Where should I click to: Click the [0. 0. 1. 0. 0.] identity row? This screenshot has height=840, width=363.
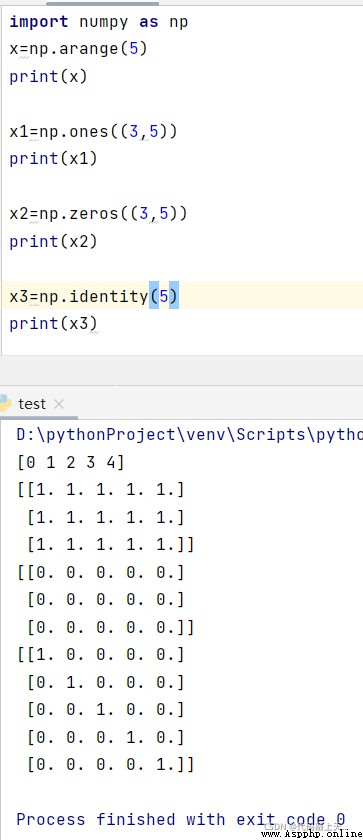[x=105, y=709]
